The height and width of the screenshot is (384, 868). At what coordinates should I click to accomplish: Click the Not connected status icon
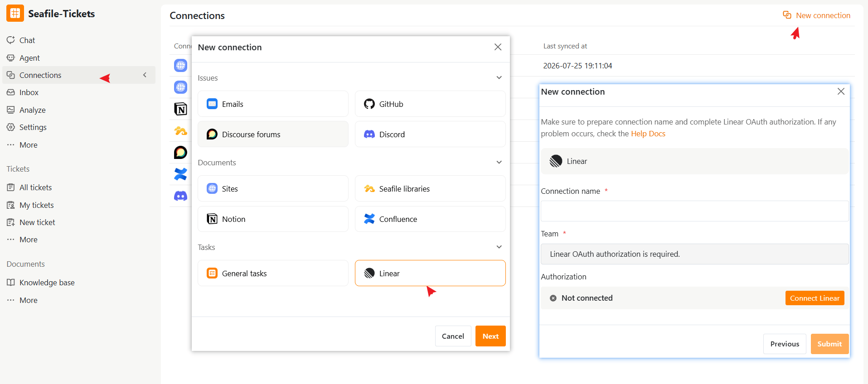click(x=553, y=298)
